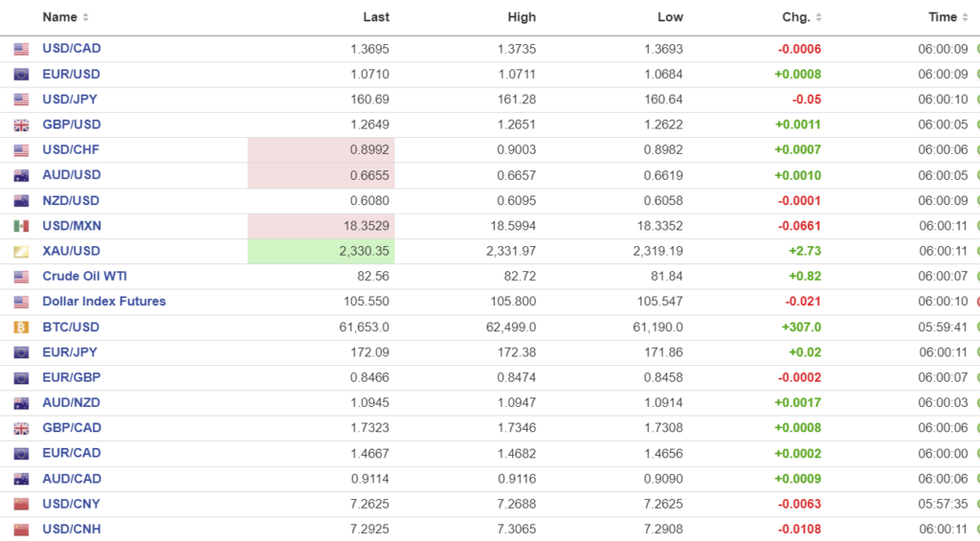Screen dimensions: 980x541
Task: Click the Australia flag icon beside AUD/NZD
Action: (x=21, y=403)
